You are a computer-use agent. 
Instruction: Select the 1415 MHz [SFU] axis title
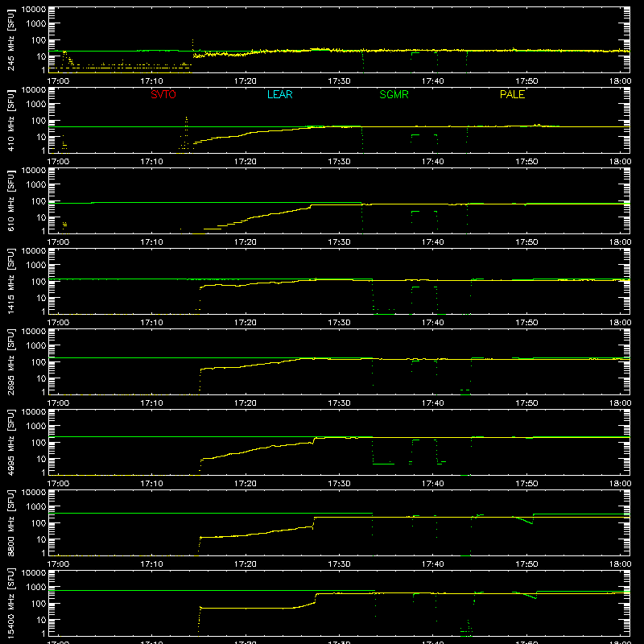coord(10,281)
